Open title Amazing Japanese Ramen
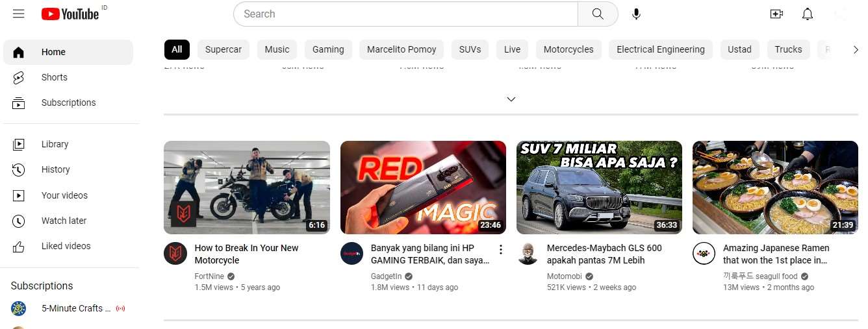The height and width of the screenshot is (329, 868). click(776, 254)
